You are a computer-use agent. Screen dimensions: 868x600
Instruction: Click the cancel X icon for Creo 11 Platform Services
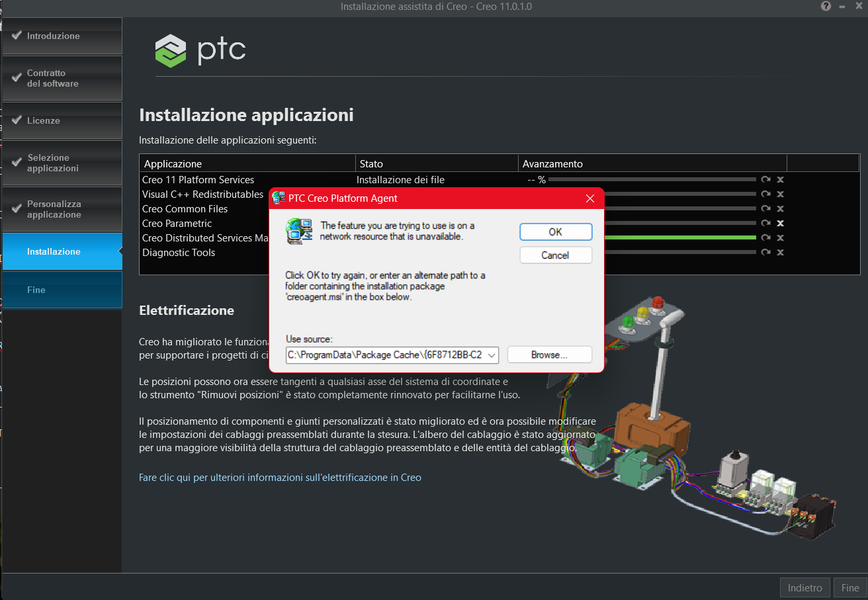pyautogui.click(x=781, y=179)
